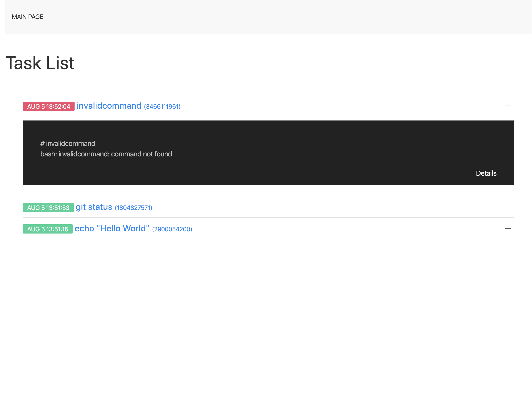Expand the git status task

coord(508,207)
